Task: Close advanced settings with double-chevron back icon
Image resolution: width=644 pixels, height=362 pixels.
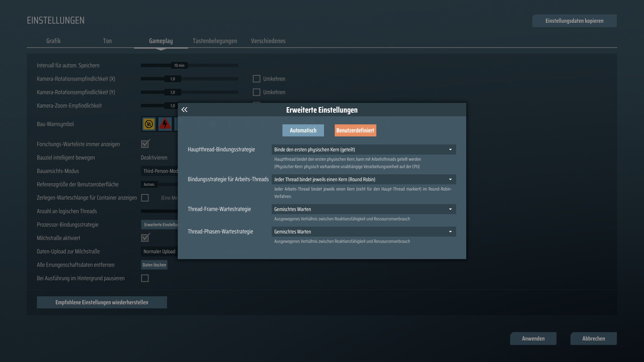Action: [x=184, y=110]
